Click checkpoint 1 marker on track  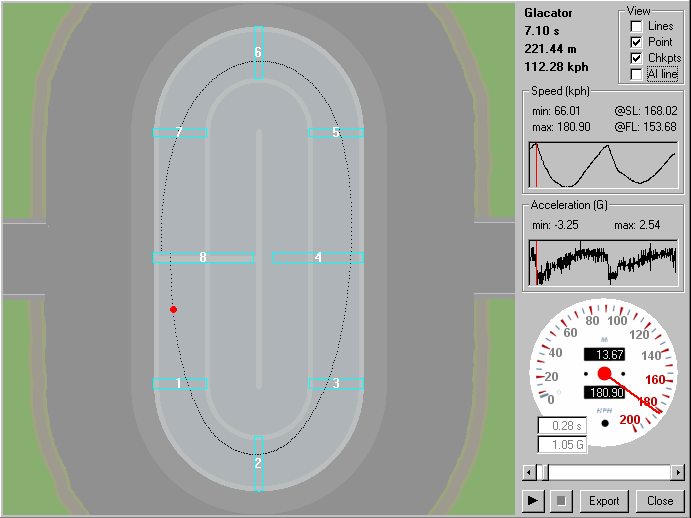pyautogui.click(x=180, y=383)
